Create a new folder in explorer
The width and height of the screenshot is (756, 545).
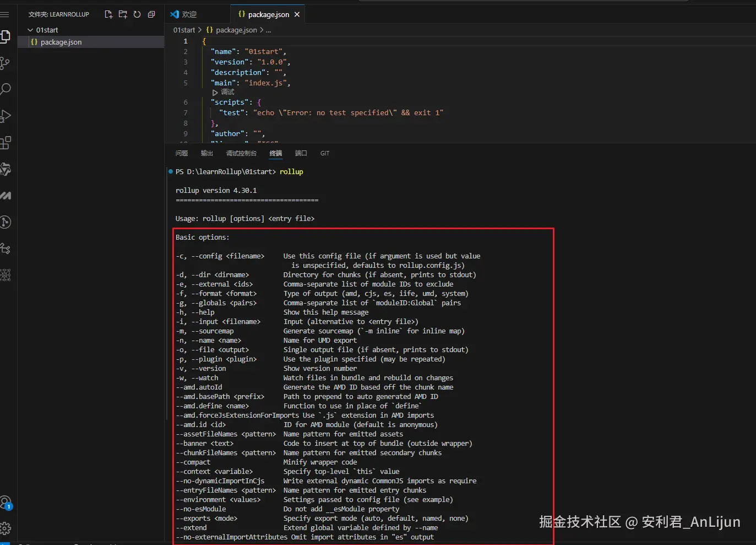click(123, 14)
